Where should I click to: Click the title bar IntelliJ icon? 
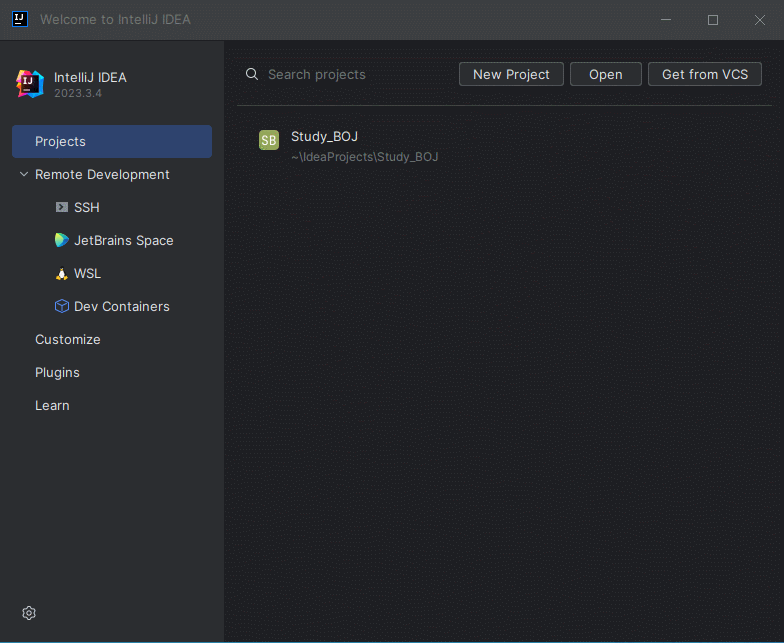(20, 20)
